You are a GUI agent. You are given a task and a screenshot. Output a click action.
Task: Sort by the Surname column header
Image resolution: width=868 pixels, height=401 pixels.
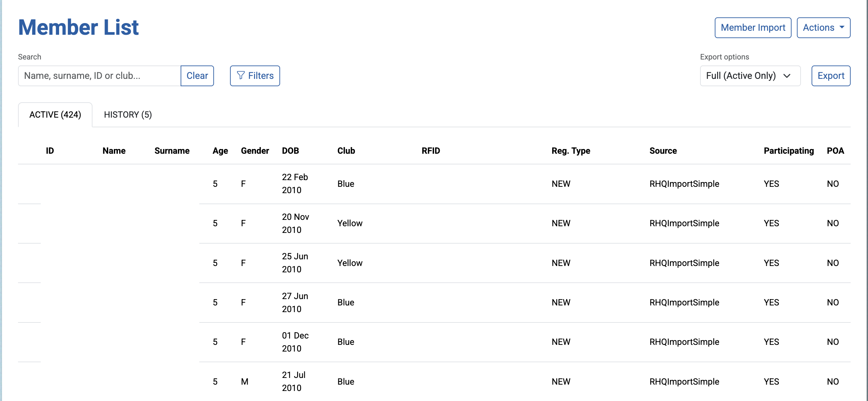click(172, 151)
